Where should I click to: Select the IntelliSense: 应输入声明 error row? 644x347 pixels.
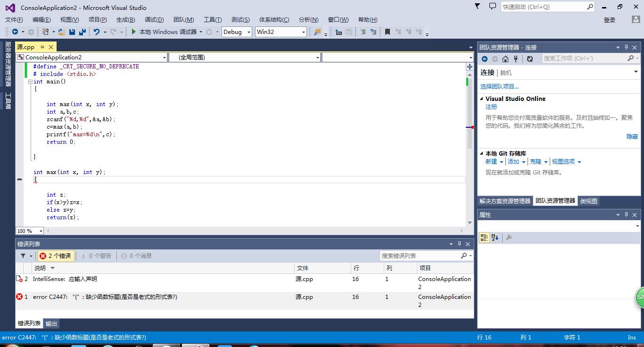[244, 283]
